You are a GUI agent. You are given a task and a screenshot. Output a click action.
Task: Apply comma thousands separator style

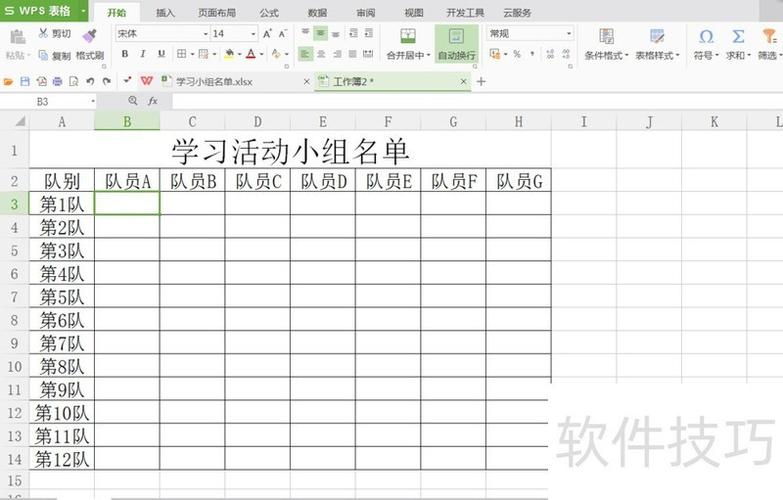click(532, 53)
